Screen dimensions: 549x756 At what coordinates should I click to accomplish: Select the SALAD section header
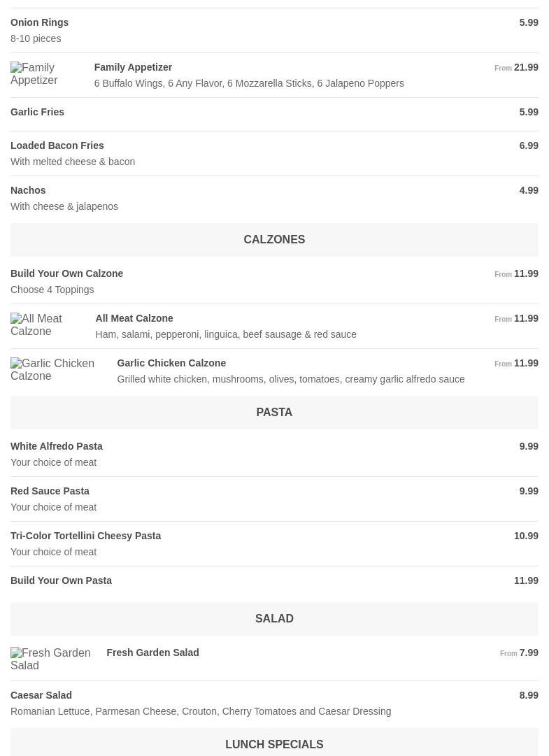[x=274, y=619]
